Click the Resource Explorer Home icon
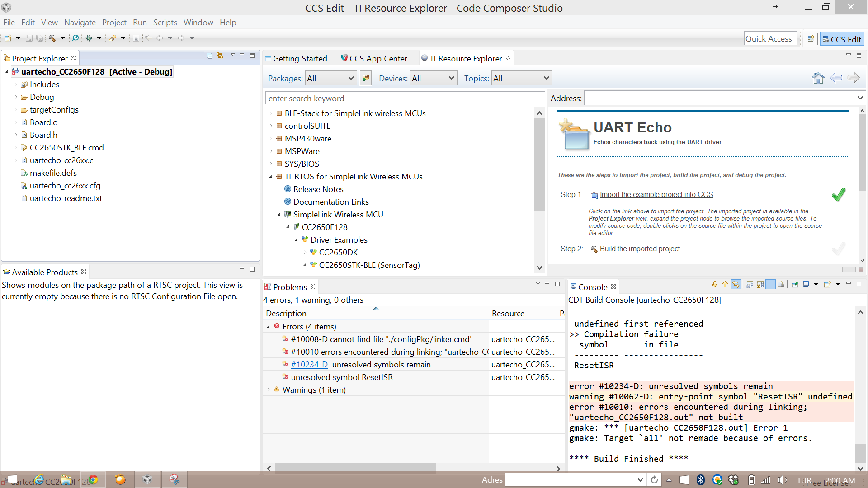Image resolution: width=868 pixels, height=488 pixels. click(x=818, y=78)
